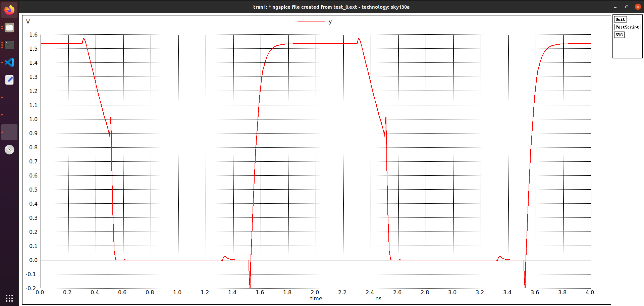
Task: Close the tran1 plot window
Action: [638, 7]
